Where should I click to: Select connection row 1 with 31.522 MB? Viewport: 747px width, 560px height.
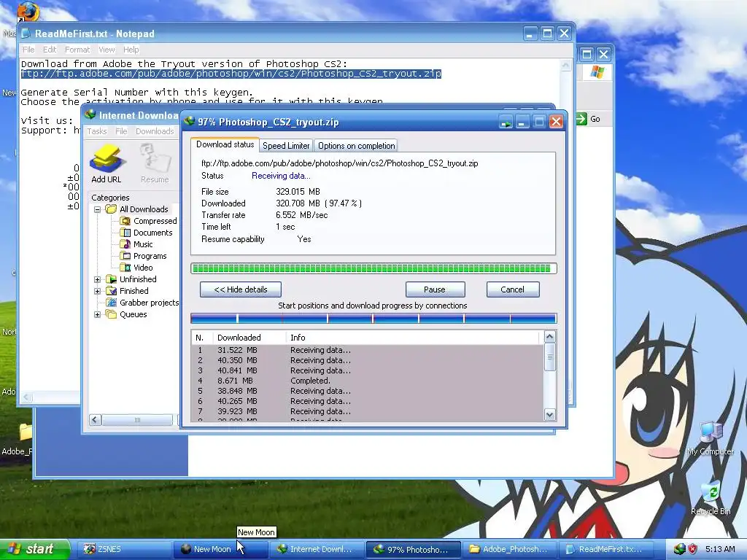click(367, 350)
